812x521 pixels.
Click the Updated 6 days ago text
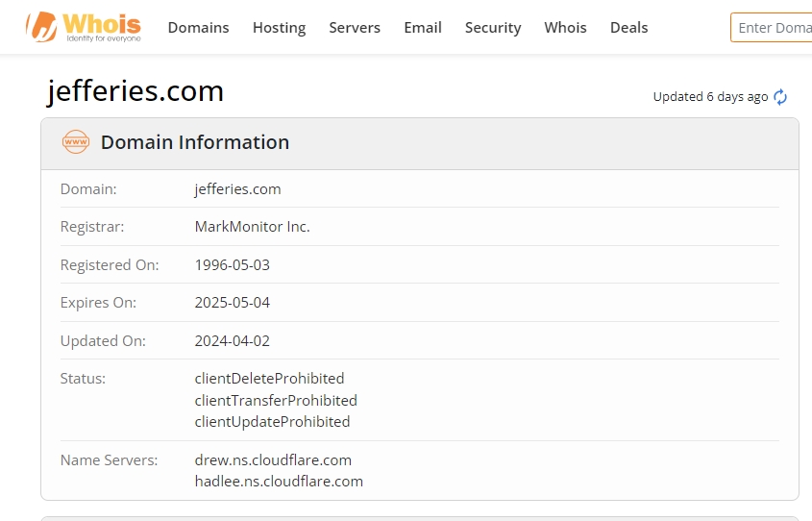click(710, 97)
